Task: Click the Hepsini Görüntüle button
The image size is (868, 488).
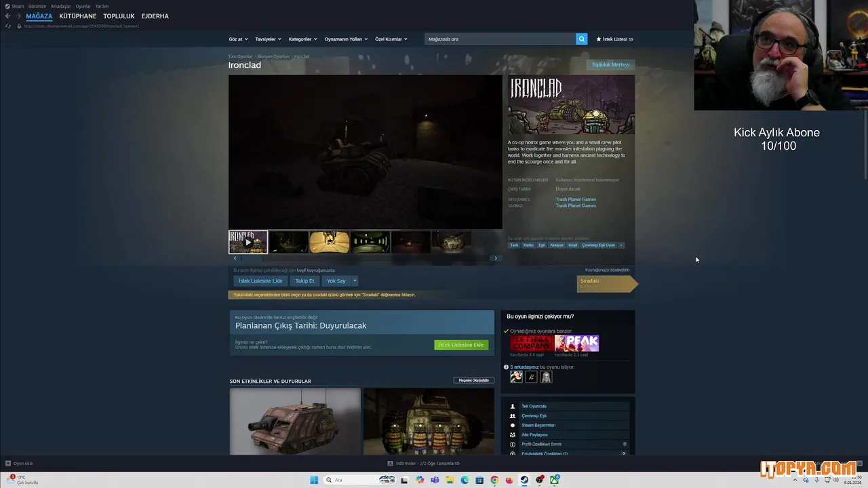Action: pos(474,380)
